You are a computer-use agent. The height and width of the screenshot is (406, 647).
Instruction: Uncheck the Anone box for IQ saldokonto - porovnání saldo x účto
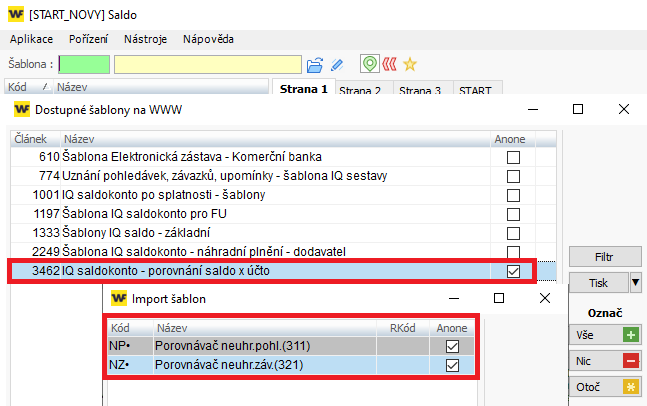click(513, 271)
